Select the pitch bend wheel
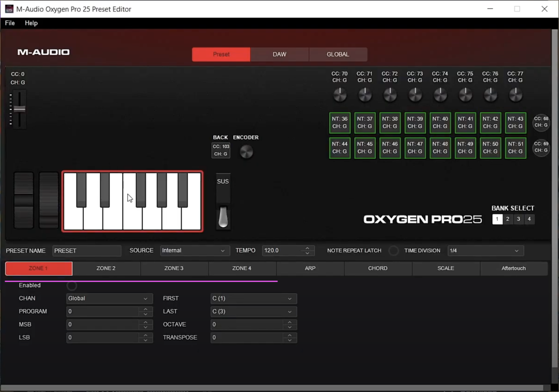This screenshot has width=559, height=392. pos(24,200)
